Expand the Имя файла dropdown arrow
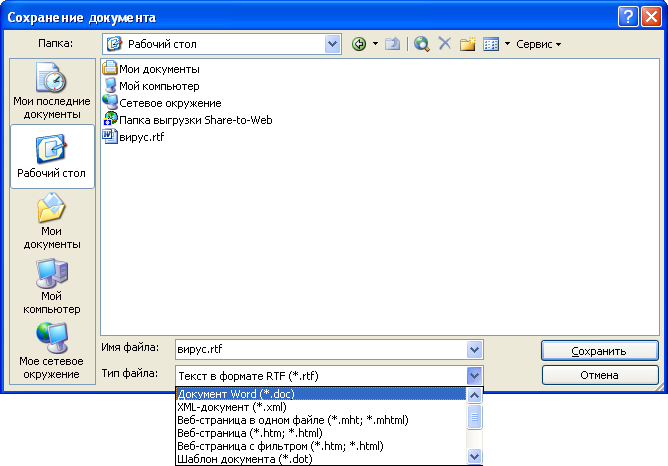The width and height of the screenshot is (668, 466). 474,350
